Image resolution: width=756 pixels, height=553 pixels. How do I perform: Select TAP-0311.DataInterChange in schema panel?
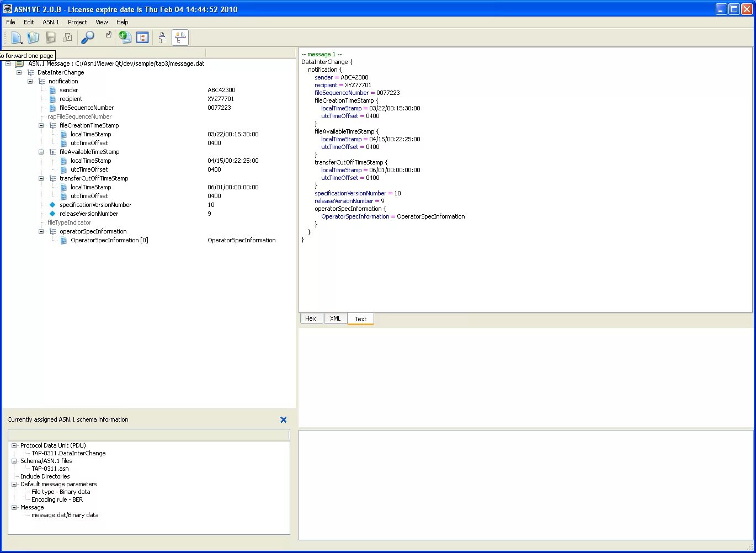[x=68, y=453]
